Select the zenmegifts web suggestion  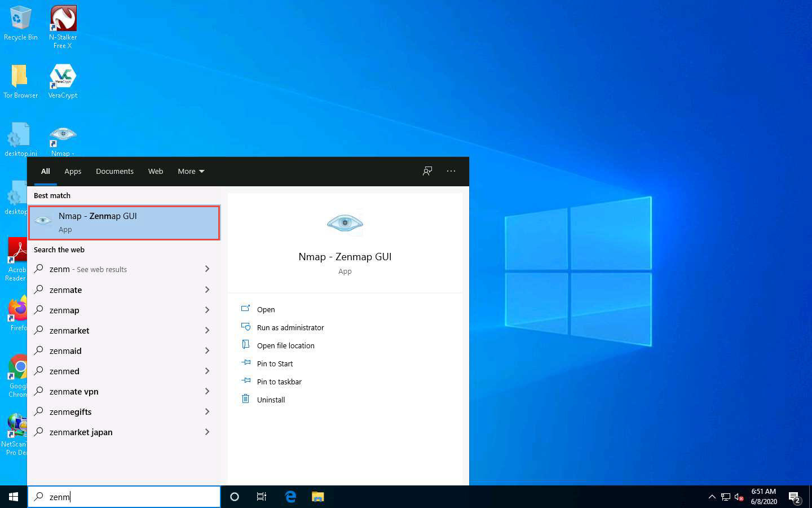(x=124, y=411)
